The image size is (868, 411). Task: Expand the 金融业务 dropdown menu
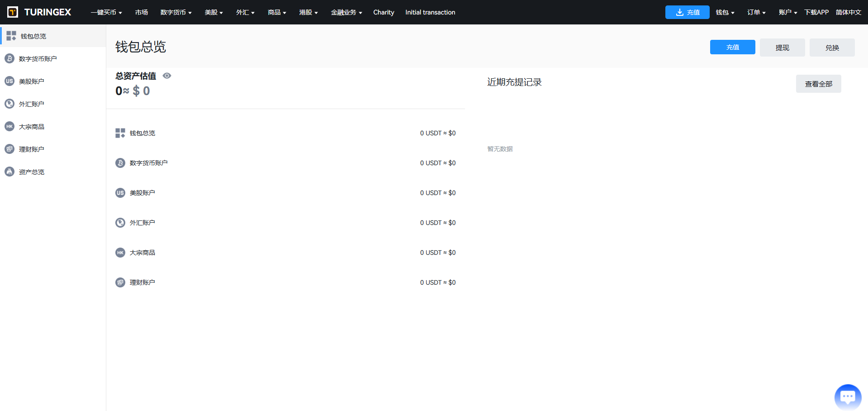tap(346, 12)
